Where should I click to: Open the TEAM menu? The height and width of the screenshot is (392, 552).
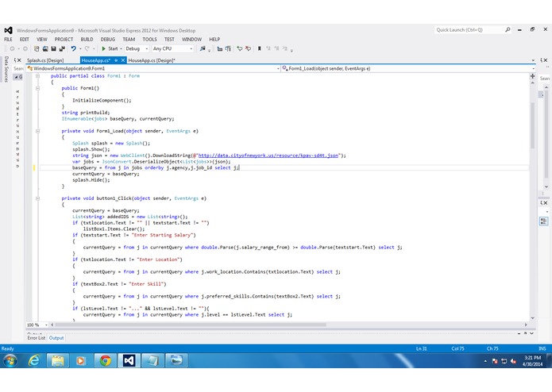click(129, 40)
